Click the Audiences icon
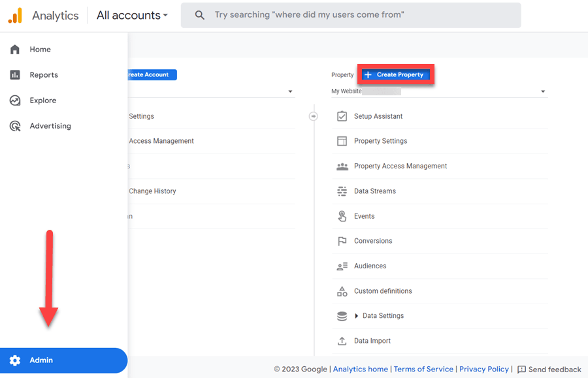 click(342, 266)
